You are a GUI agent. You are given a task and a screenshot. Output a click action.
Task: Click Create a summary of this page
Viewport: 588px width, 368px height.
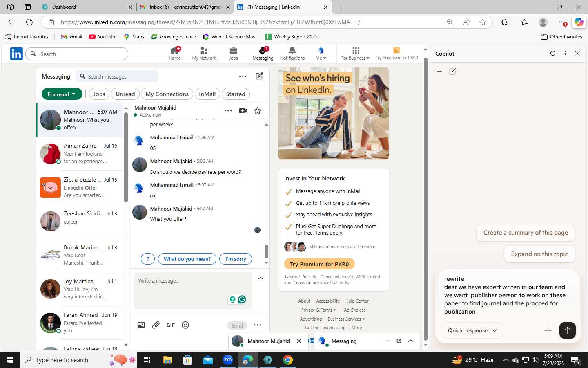526,233
